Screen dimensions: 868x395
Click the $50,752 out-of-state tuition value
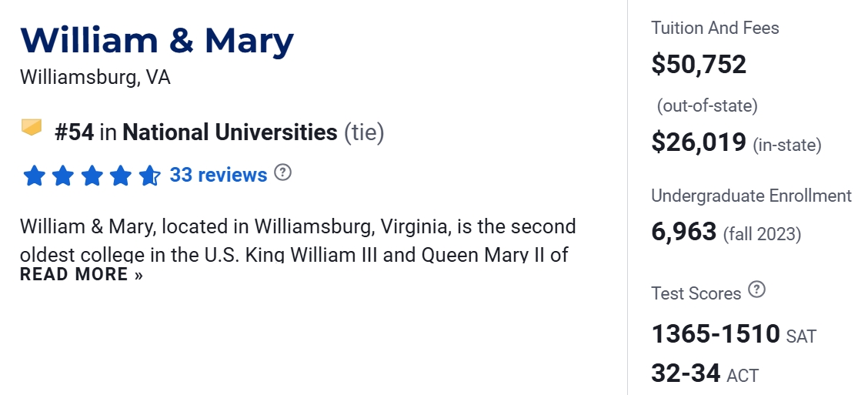[x=699, y=64]
